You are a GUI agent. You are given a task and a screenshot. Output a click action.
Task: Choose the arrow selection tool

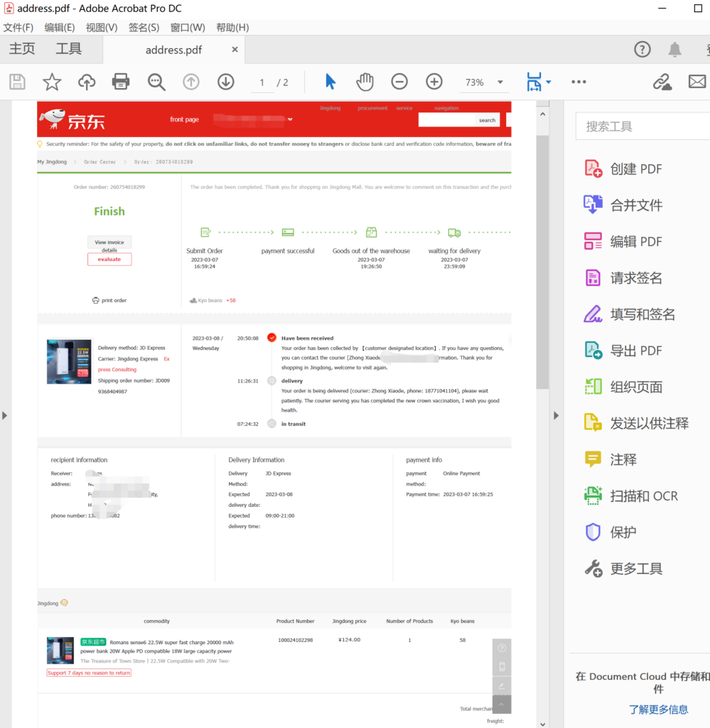(x=330, y=82)
